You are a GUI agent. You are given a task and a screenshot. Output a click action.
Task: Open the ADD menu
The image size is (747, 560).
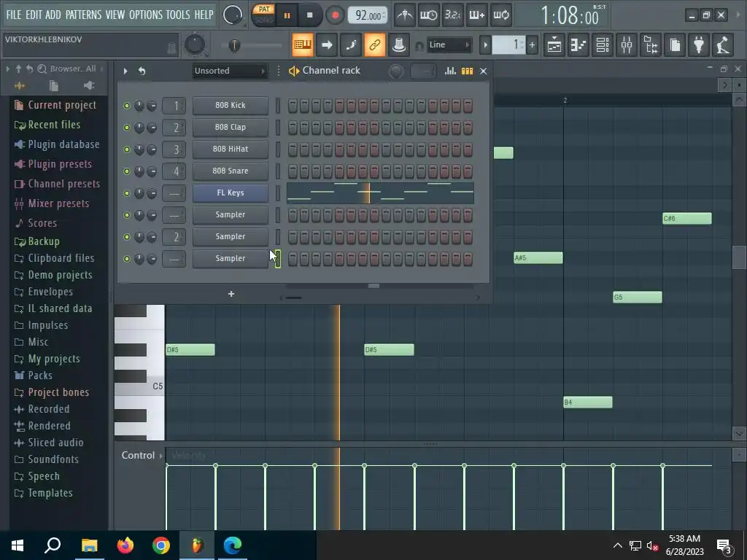click(x=53, y=15)
